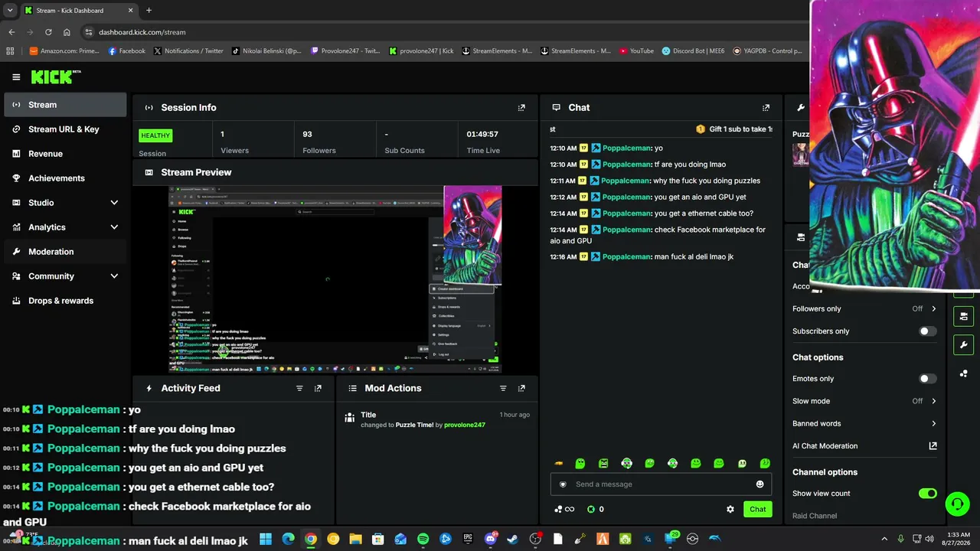Click the camera icon in right rail
This screenshot has width=980, height=551.
(963, 316)
